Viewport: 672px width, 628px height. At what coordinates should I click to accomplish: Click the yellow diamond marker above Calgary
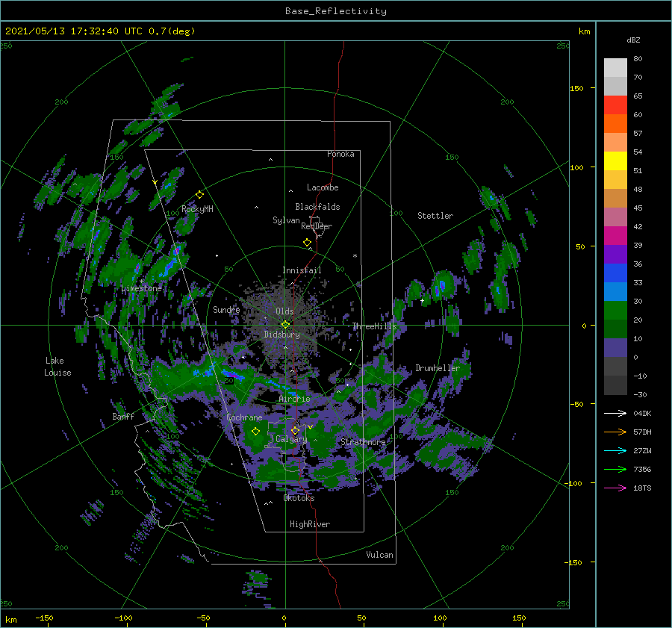[295, 431]
